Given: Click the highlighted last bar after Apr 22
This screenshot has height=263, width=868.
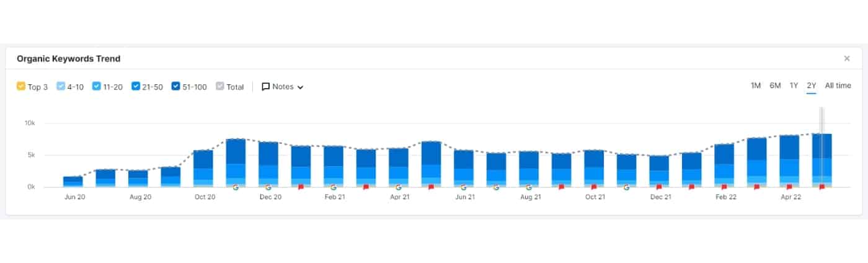Looking at the screenshot, I should [x=821, y=161].
